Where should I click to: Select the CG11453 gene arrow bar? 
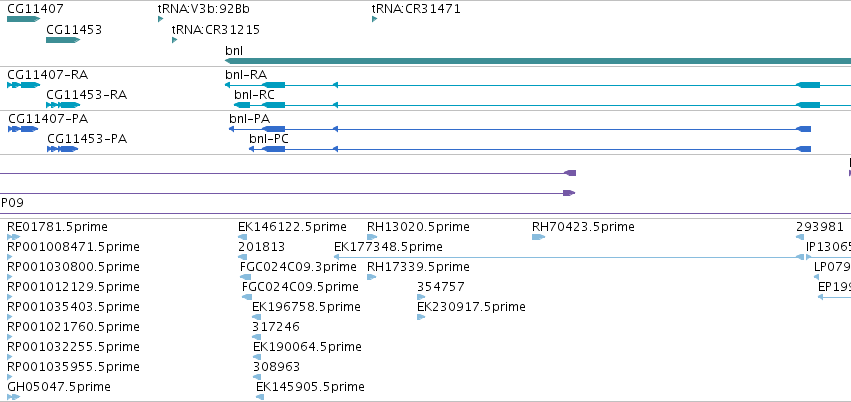point(63,40)
